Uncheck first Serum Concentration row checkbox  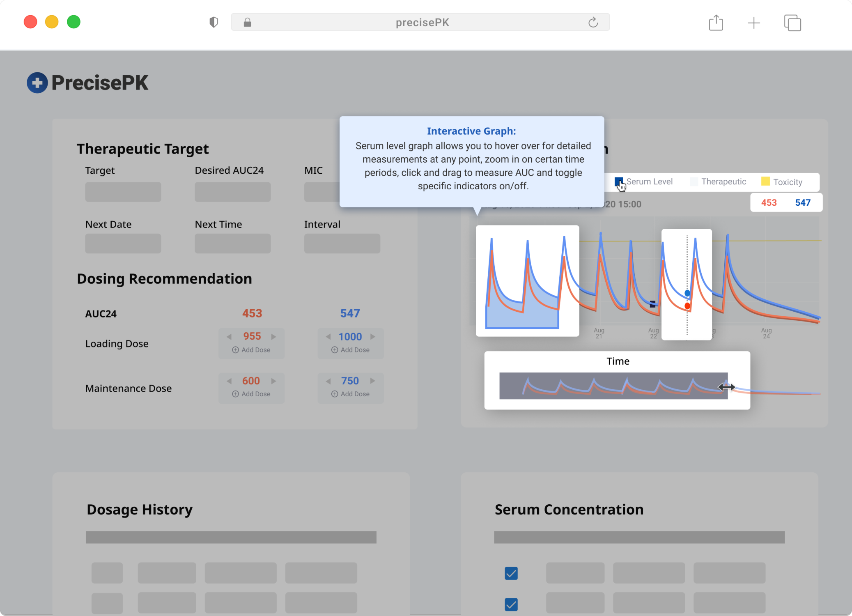coord(511,573)
